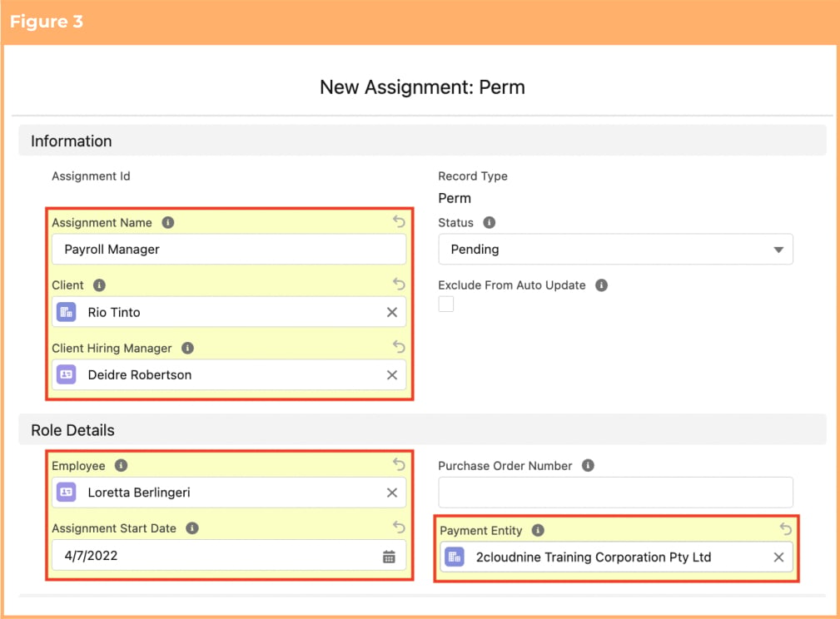Image resolution: width=840 pixels, height=619 pixels.
Task: Click the Record Type value Perm
Action: click(x=455, y=198)
